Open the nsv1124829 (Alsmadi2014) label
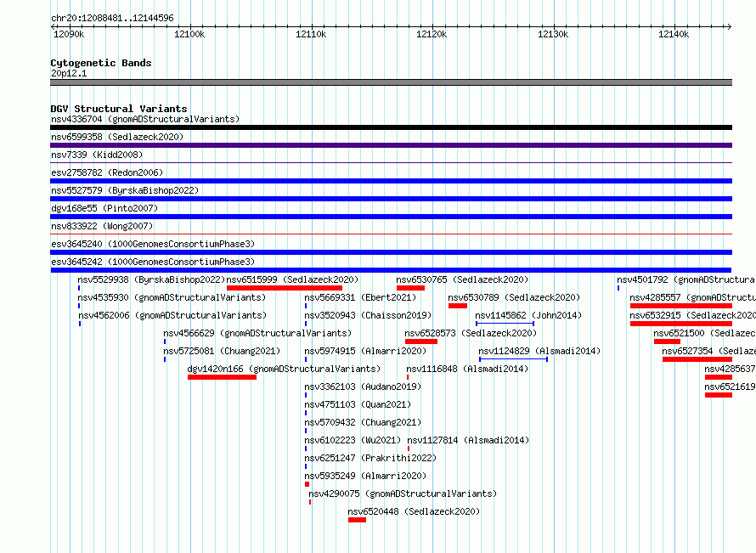This screenshot has width=756, height=553. 539,351
